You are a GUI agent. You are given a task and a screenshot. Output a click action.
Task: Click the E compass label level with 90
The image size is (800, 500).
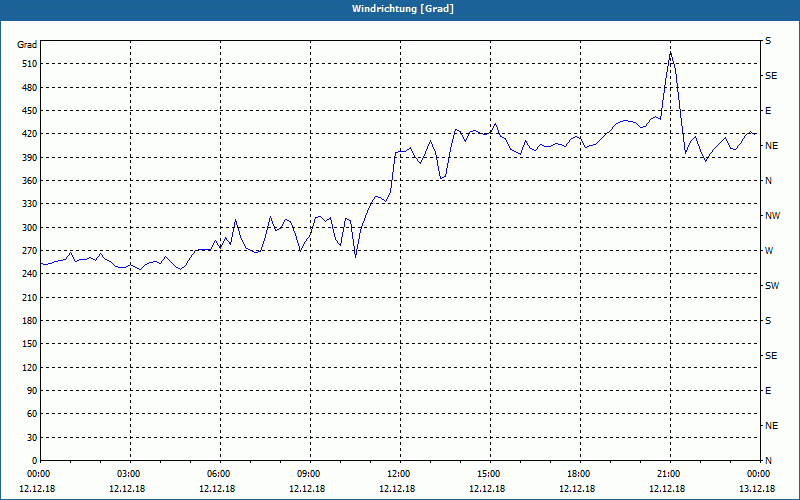(x=768, y=391)
